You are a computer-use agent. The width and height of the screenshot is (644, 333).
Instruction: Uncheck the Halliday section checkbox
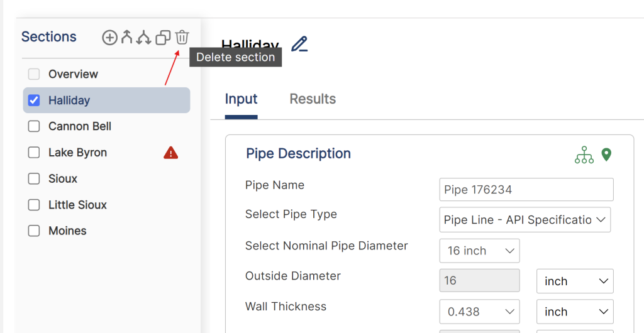point(34,101)
